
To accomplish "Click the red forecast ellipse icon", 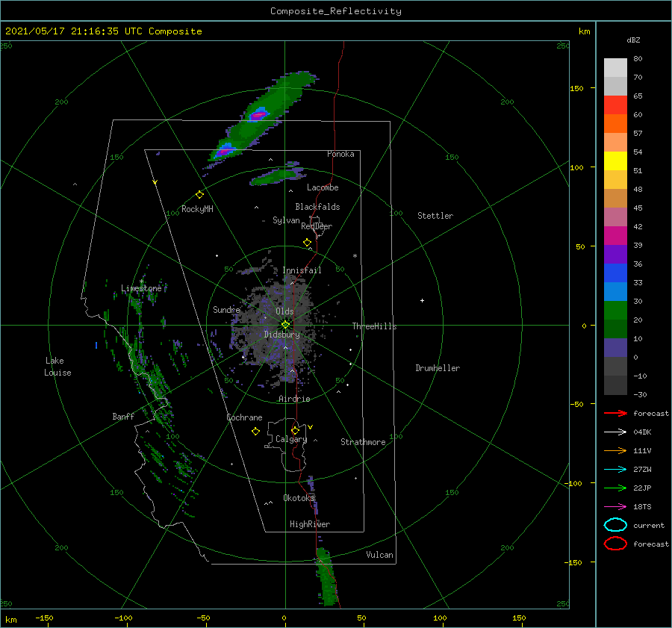I will pyautogui.click(x=615, y=544).
